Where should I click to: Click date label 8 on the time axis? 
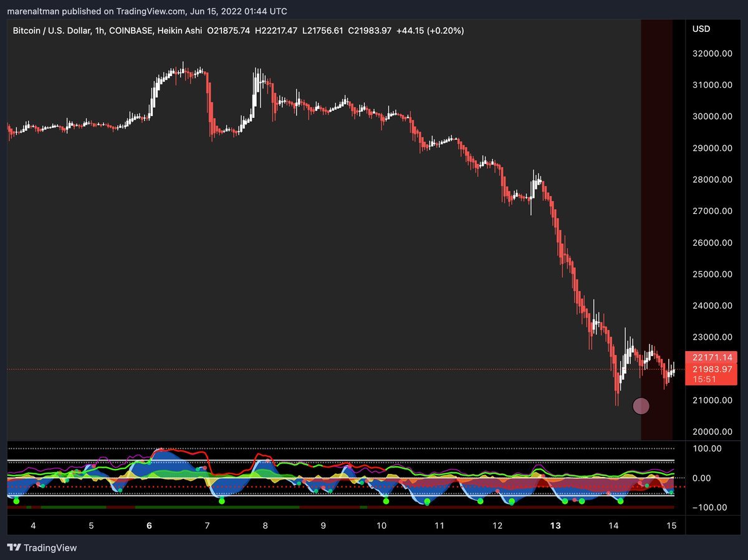click(265, 526)
